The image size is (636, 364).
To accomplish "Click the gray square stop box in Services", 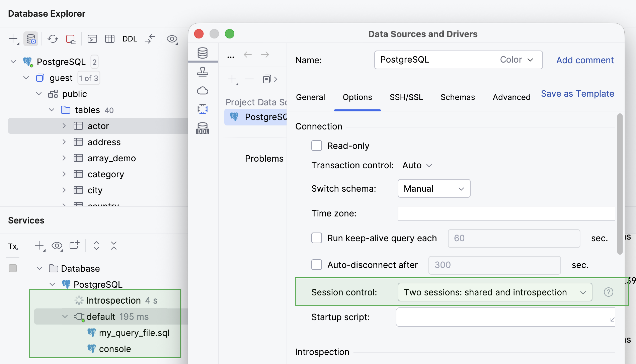I will coord(13,268).
